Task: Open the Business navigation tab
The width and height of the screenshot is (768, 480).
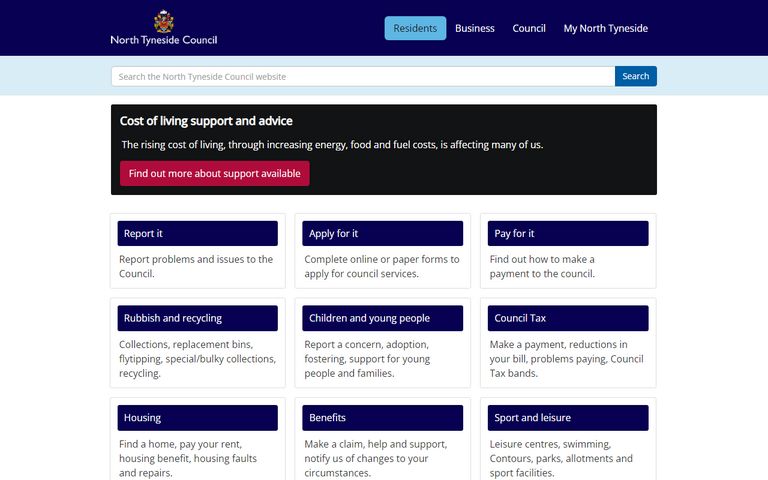Action: point(475,28)
